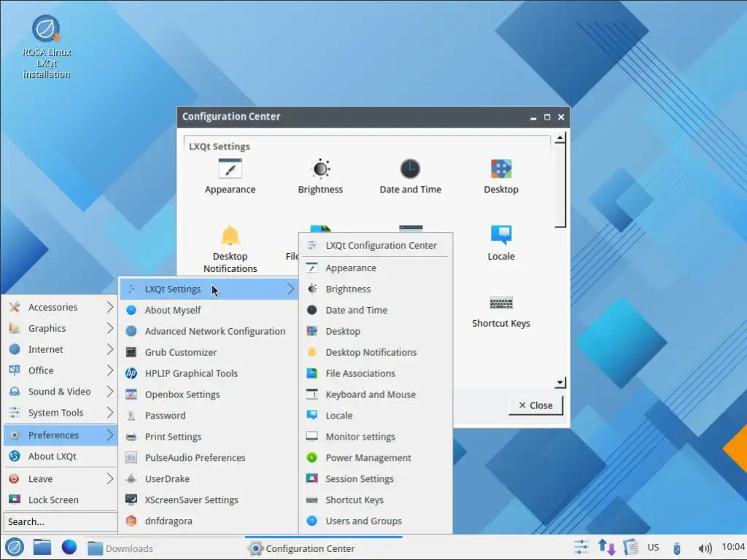Open Shortcut Keys icon in Configuration Center
This screenshot has width=747, height=560.
[501, 303]
